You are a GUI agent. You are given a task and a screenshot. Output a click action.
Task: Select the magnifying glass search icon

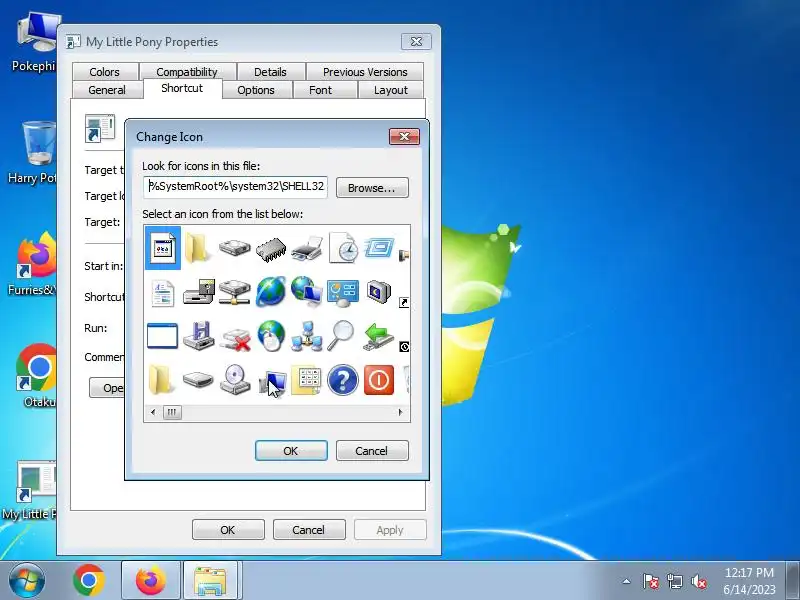tap(340, 336)
